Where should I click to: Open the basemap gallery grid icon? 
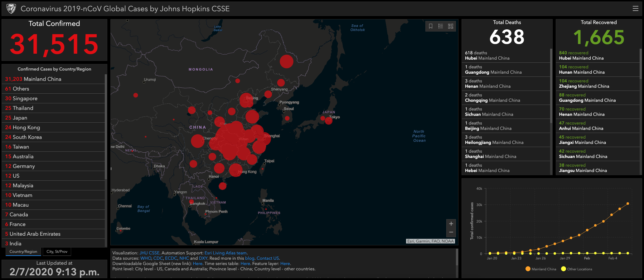(451, 26)
